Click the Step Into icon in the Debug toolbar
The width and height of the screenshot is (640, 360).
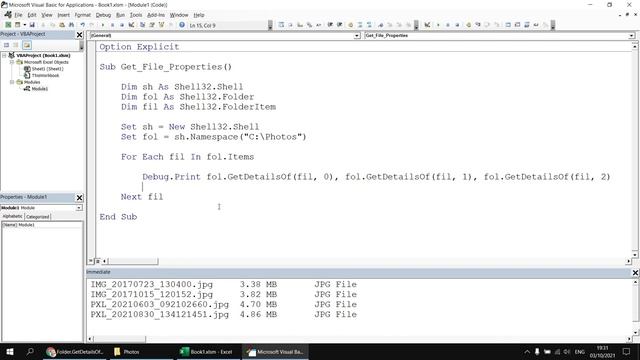pyautogui.click(x=478, y=25)
